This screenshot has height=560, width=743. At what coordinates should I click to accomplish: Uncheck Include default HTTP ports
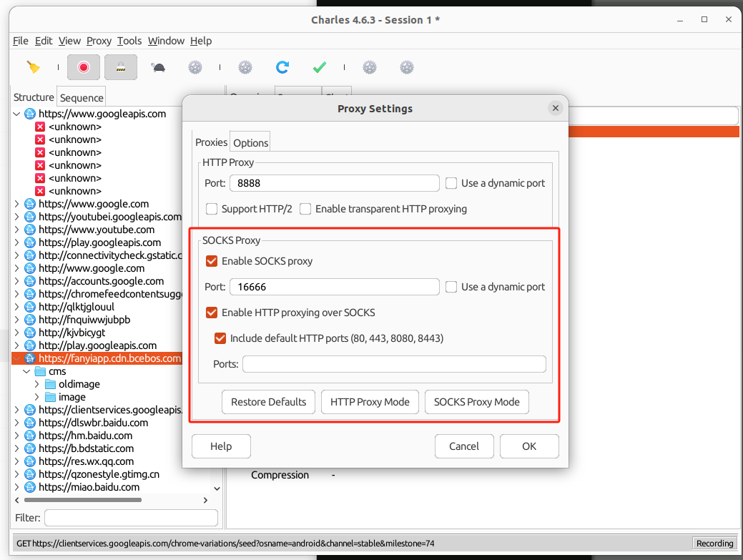pos(220,338)
